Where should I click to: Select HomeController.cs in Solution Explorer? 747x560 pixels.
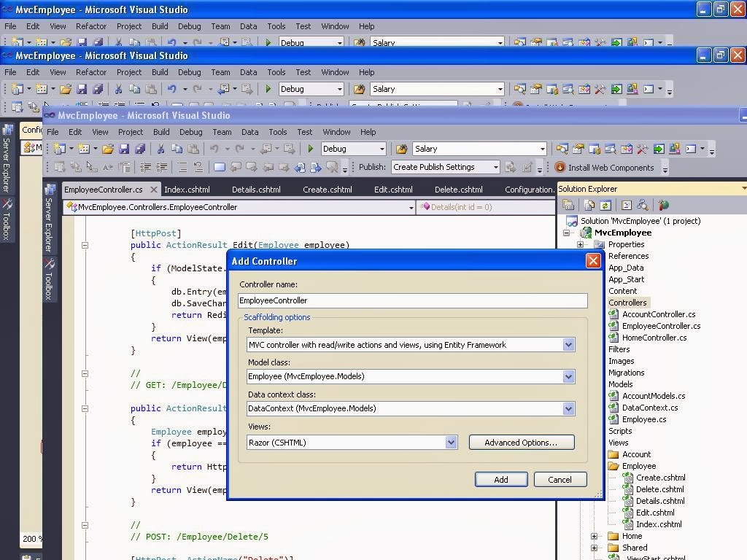[x=654, y=338]
